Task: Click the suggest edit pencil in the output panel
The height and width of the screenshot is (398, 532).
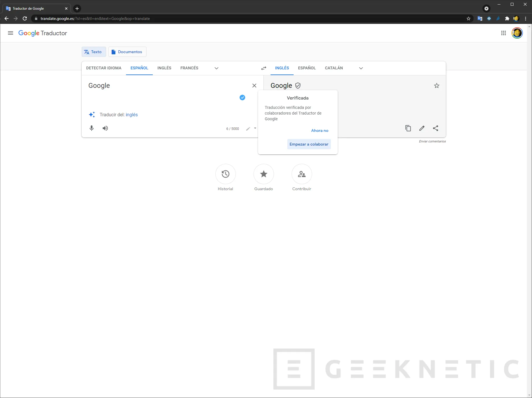Action: [x=422, y=128]
